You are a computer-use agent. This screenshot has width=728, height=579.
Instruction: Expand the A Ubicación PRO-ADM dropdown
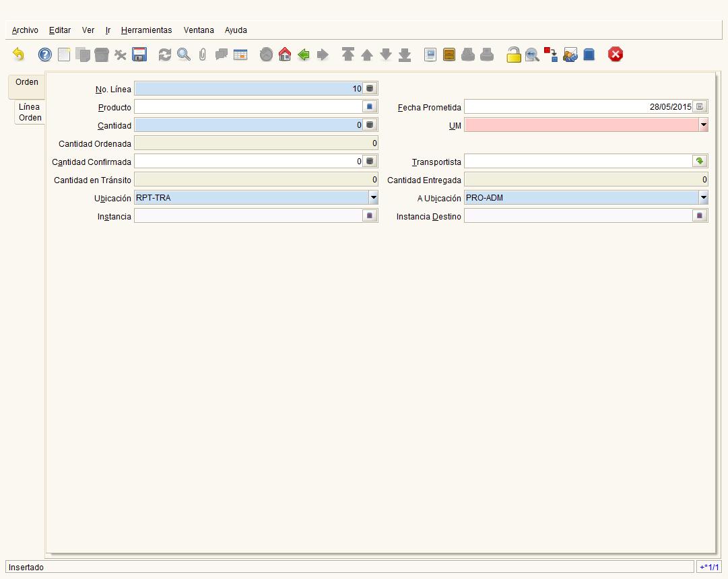(x=703, y=198)
